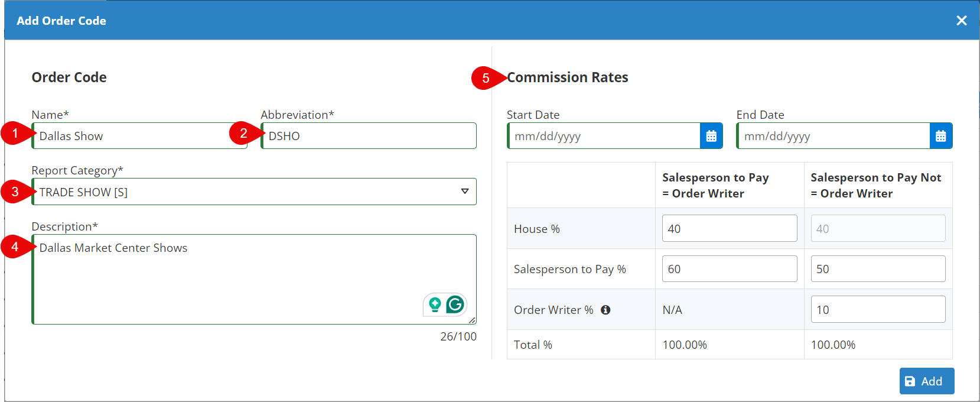Screen dimensions: 980x402
Task: Click red callout marker number 5
Action: 486,78
